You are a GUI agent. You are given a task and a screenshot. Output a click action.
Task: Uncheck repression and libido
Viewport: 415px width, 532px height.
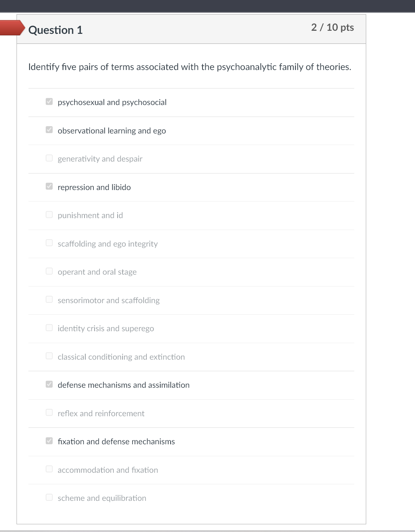point(49,186)
